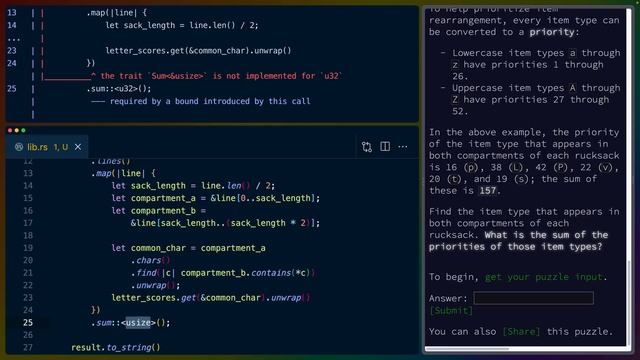Viewport: 640px width, 360px height.
Task: Click the red close window dot
Action: click(10, 131)
